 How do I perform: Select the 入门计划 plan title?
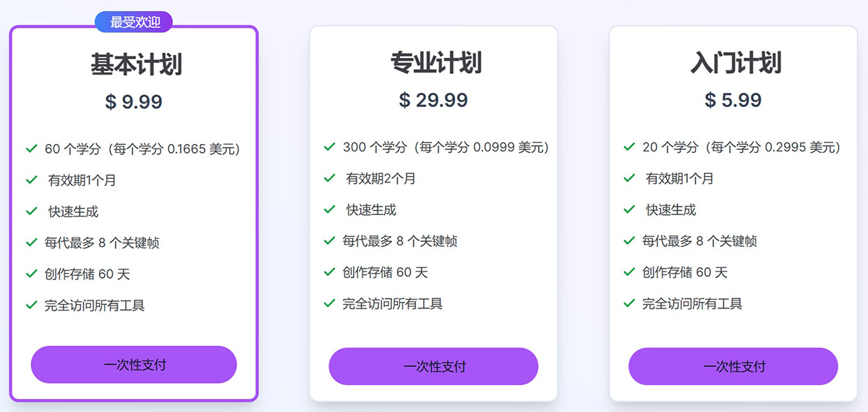click(735, 63)
